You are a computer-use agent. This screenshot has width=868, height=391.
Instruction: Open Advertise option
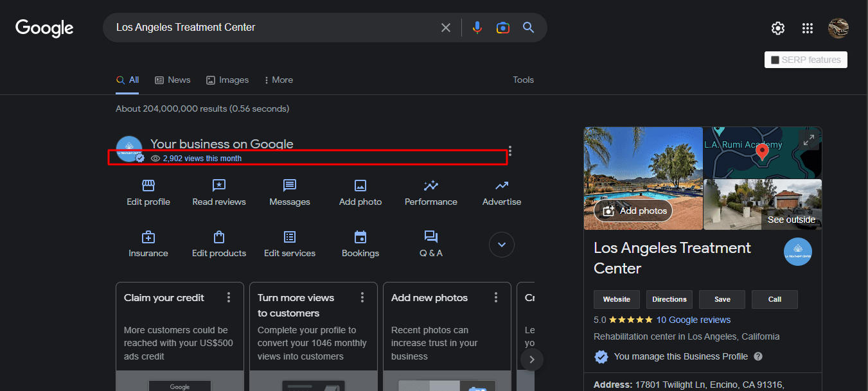pos(502,193)
